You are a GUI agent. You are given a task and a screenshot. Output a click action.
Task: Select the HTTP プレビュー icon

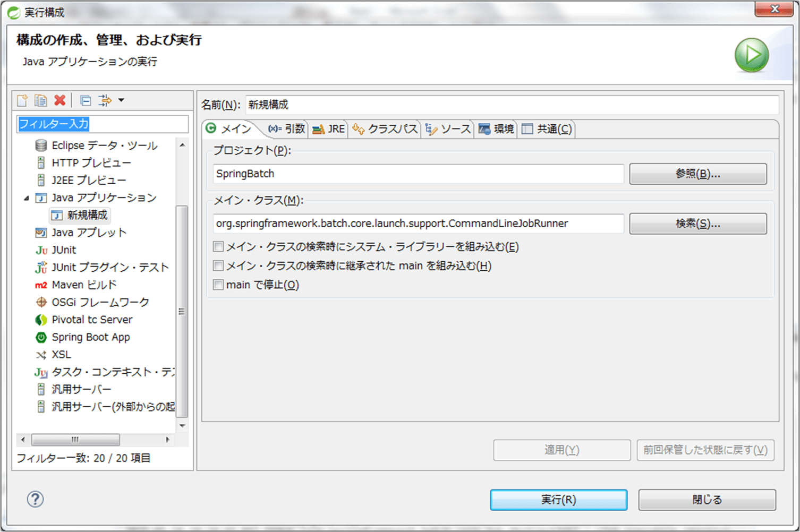tap(41, 162)
